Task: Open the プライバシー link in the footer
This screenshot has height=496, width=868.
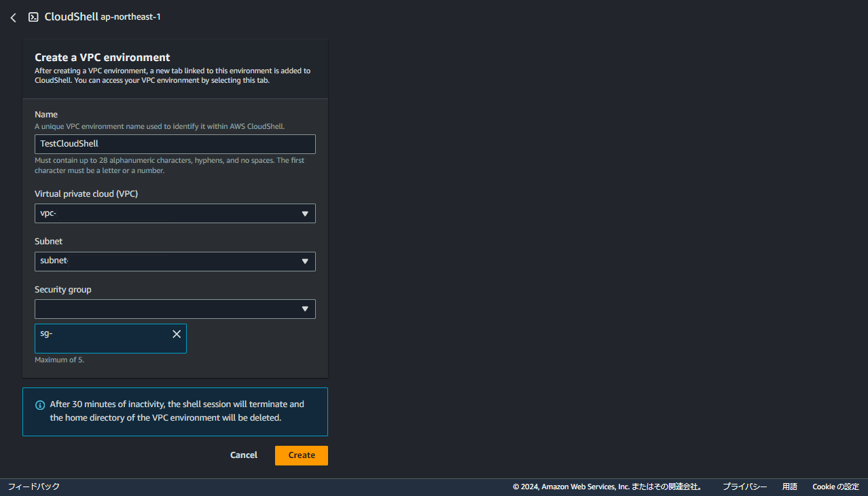Action: (744, 486)
